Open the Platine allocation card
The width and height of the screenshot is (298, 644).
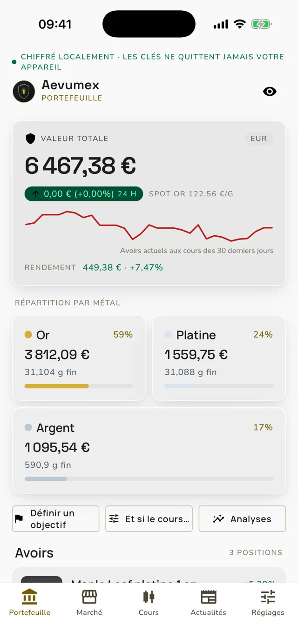219,358
